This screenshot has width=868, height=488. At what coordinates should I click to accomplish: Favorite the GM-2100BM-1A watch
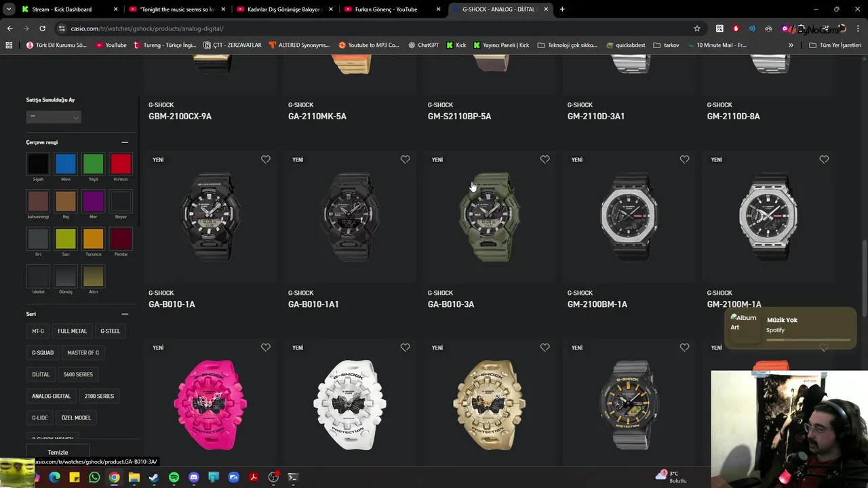click(x=685, y=159)
